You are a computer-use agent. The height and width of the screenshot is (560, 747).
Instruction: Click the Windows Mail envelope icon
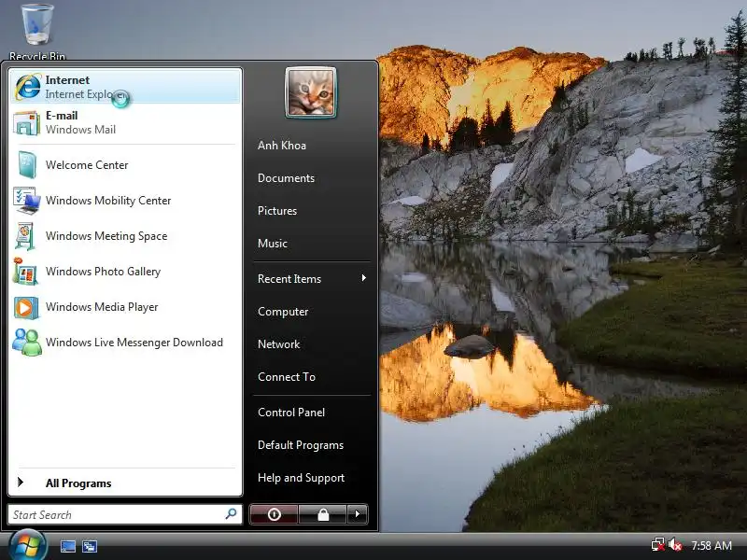[x=26, y=123]
